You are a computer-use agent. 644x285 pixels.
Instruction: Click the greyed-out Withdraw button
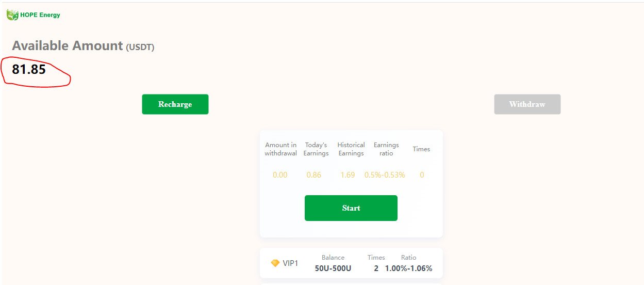coord(527,104)
